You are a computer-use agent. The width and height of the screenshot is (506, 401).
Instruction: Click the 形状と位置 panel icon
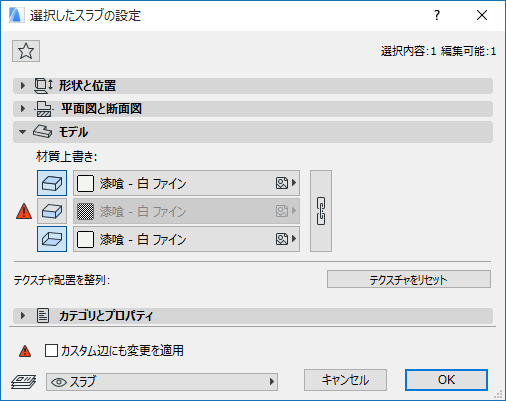[x=43, y=86]
